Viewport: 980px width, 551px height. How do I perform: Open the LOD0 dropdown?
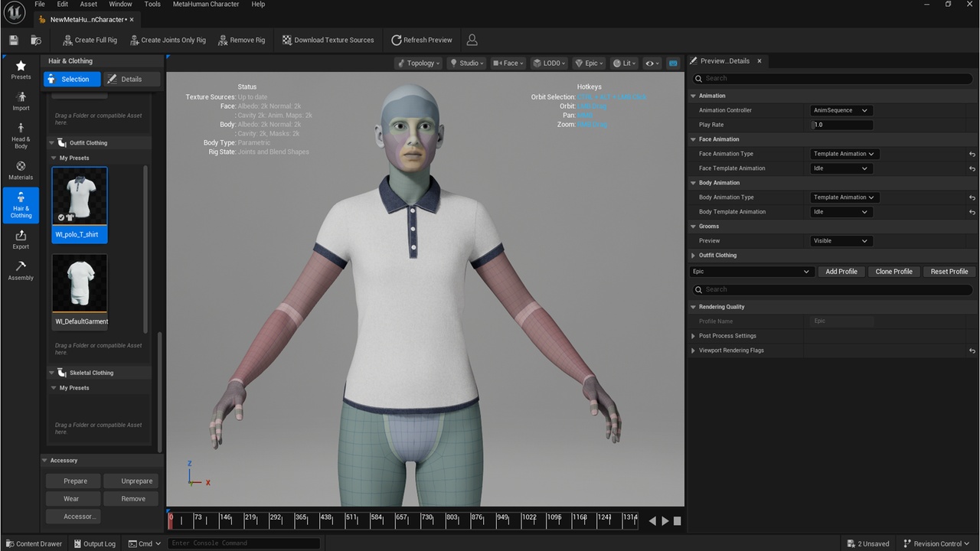549,64
